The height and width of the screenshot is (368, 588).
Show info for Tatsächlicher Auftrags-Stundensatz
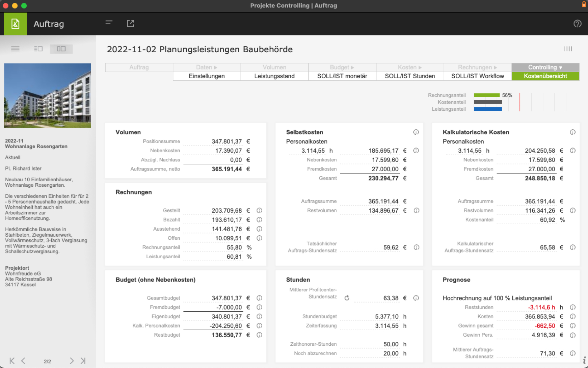(416, 247)
